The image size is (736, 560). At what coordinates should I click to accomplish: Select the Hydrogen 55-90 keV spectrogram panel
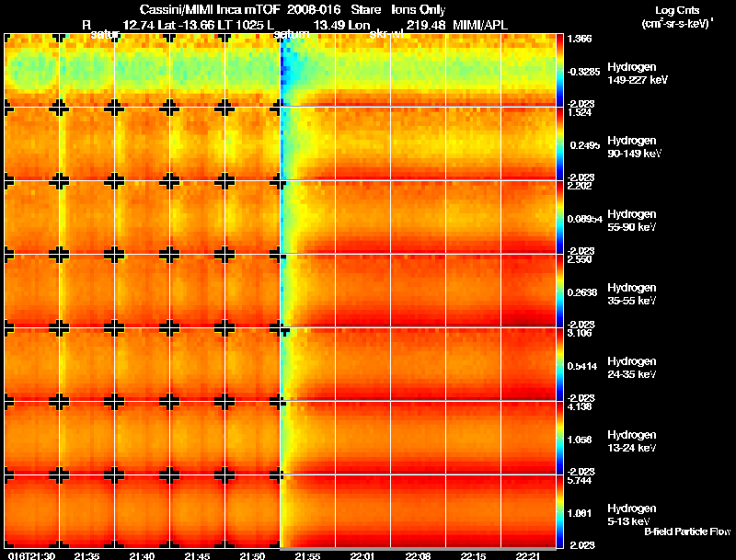tap(281, 217)
